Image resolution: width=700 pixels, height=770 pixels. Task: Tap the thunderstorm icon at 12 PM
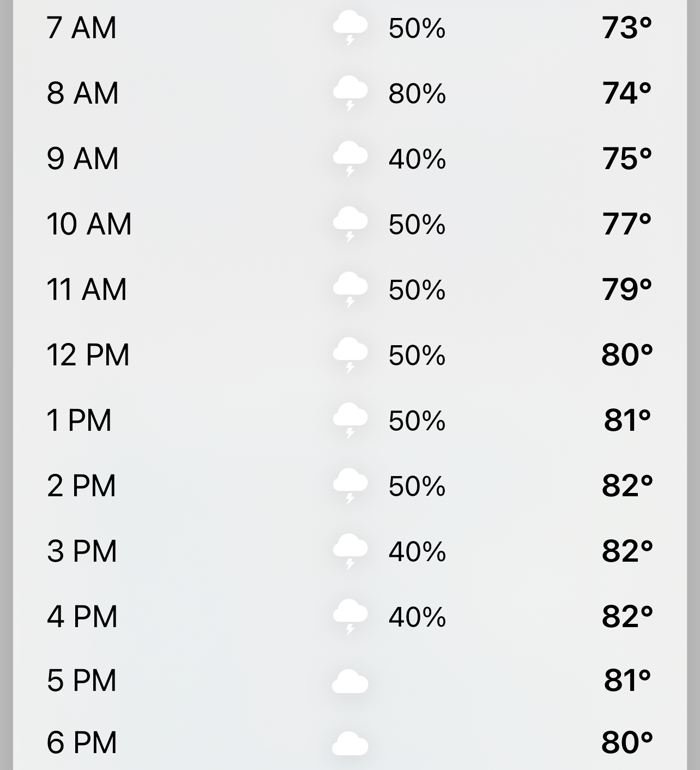[350, 355]
